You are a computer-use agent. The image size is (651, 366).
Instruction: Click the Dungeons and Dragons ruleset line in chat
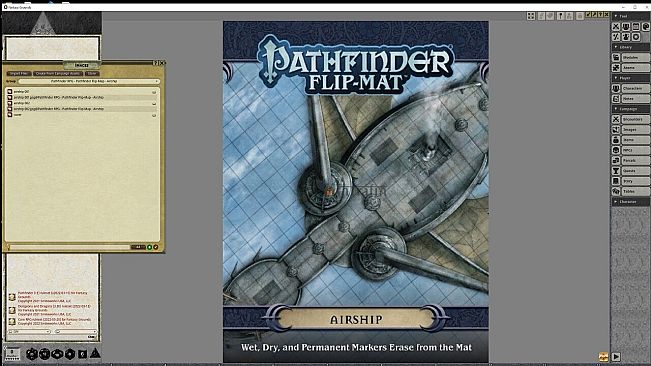click(54, 310)
